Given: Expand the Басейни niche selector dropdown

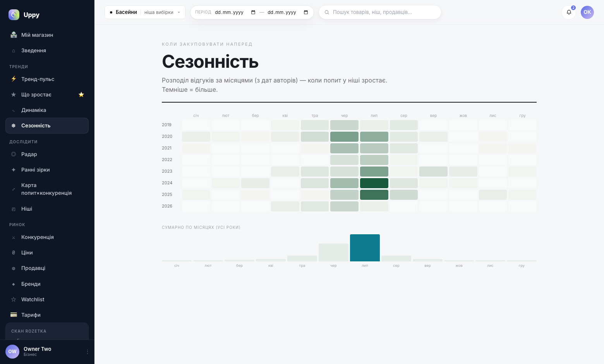Looking at the screenshot, I should pos(145,12).
